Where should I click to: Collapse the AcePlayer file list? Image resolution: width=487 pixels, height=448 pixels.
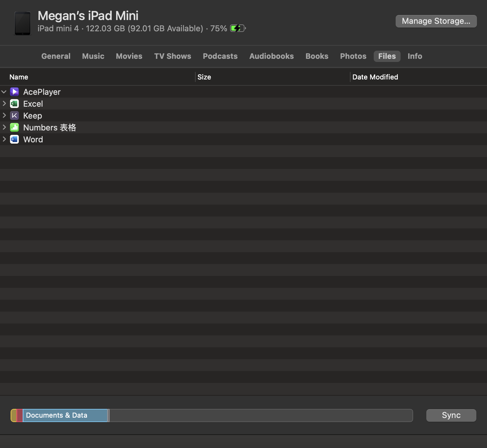(4, 92)
